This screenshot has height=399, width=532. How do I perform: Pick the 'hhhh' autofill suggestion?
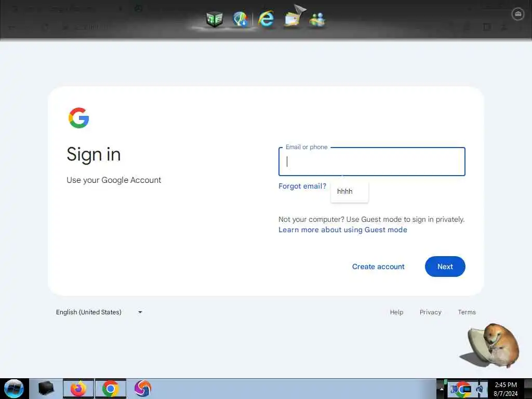coord(350,191)
